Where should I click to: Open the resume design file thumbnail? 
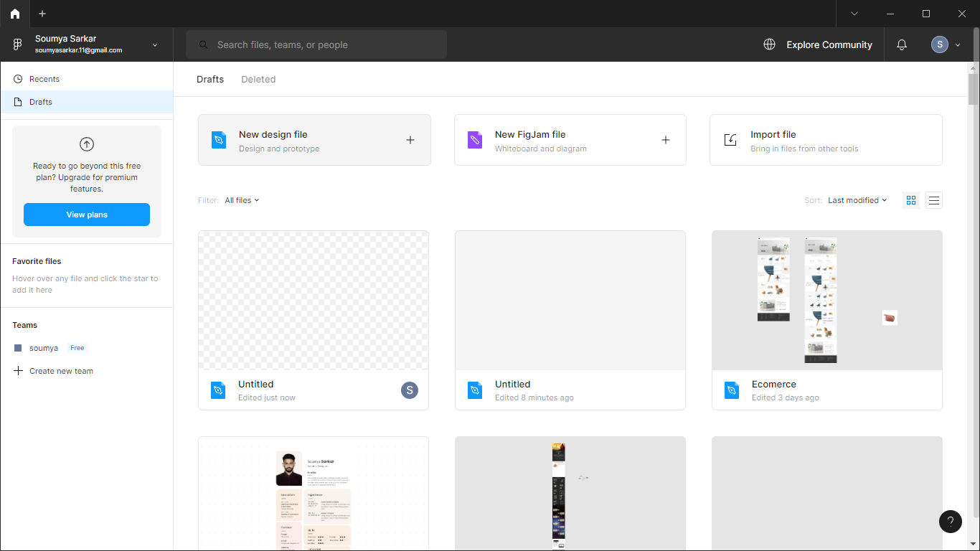314,494
